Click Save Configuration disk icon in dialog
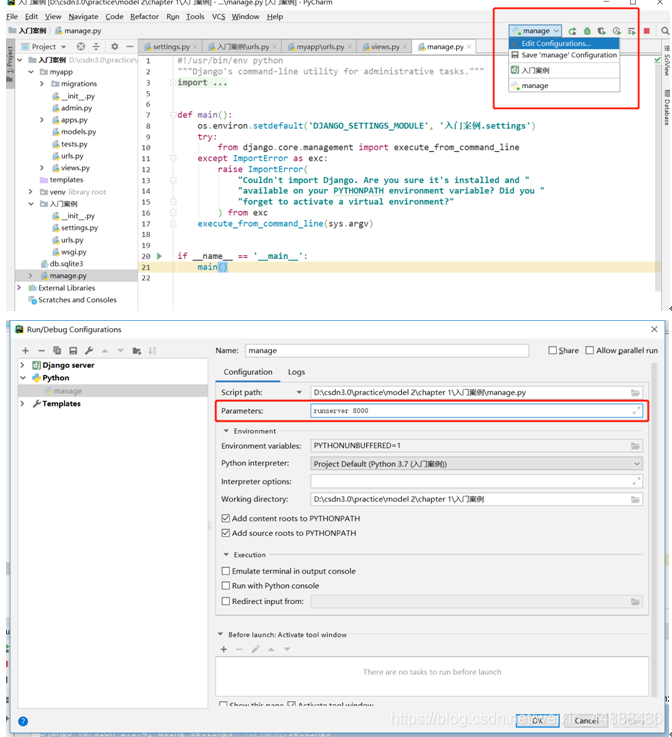The width and height of the screenshot is (672, 737). pos(73,351)
